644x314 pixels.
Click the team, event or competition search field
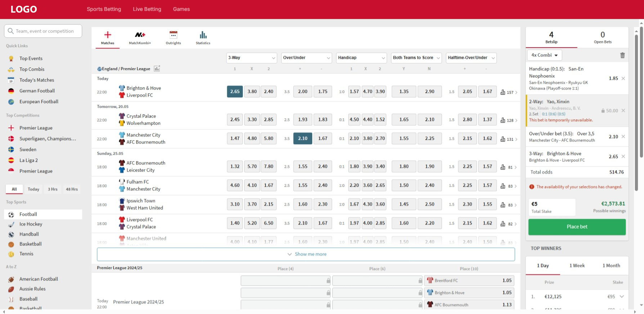pos(43,31)
